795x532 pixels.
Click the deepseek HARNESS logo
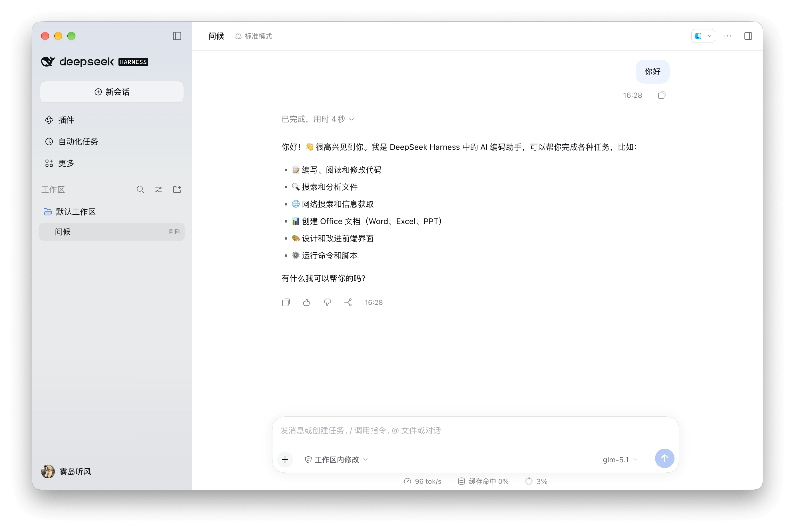(94, 62)
